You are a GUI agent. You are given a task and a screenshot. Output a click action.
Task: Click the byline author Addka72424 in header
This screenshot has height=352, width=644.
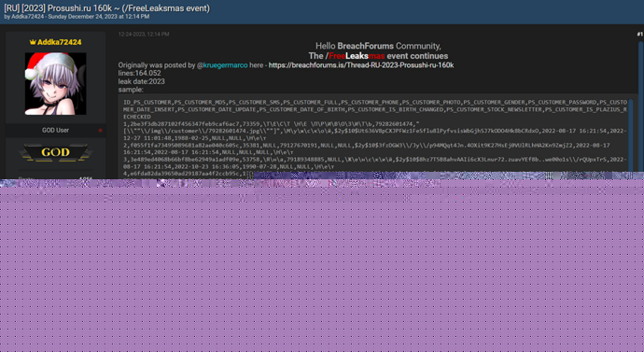click(x=27, y=17)
